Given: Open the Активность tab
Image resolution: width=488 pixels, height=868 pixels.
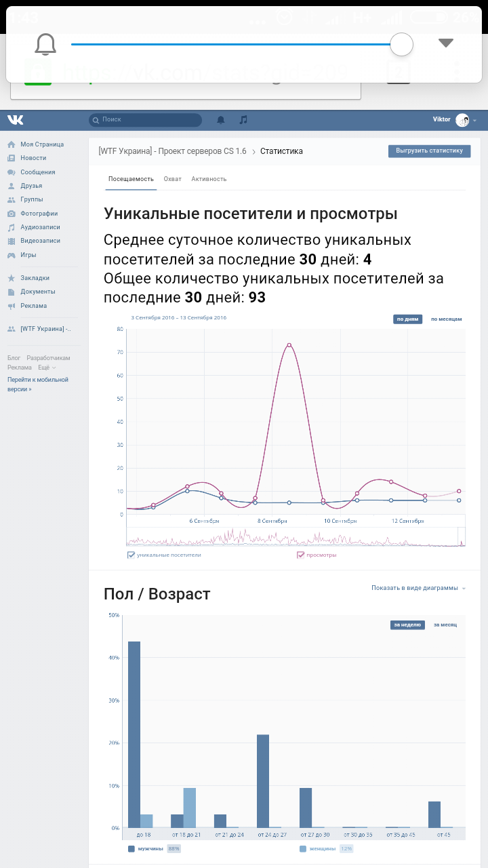Looking at the screenshot, I should [209, 179].
